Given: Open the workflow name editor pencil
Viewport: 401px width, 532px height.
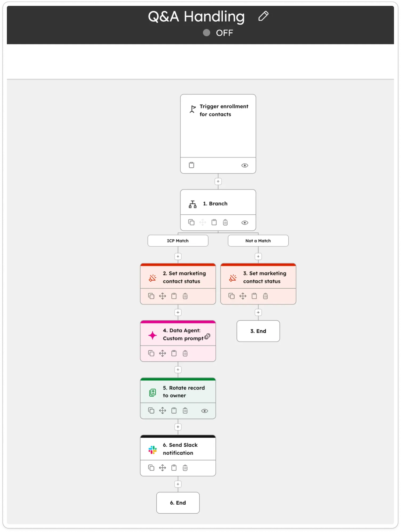Looking at the screenshot, I should pos(263,16).
